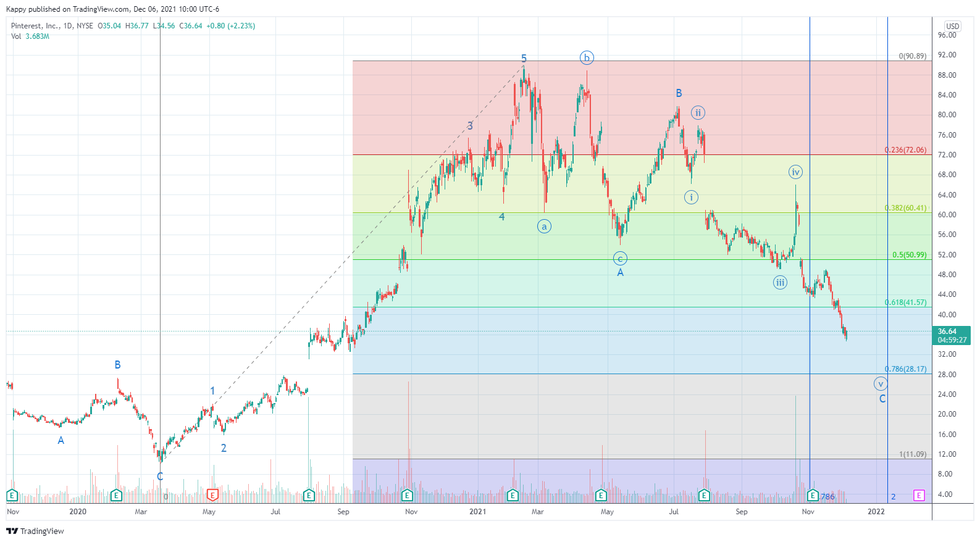Click the Fibonacci 0.5(50.99) level label

(909, 255)
